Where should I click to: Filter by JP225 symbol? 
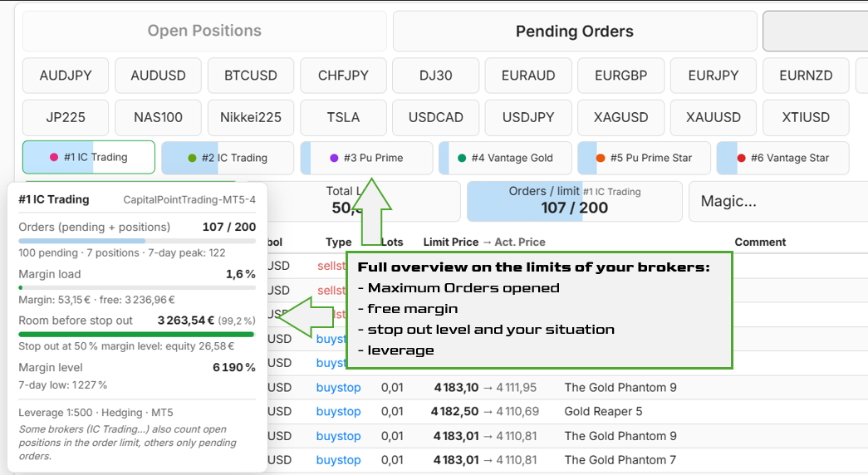click(x=66, y=117)
